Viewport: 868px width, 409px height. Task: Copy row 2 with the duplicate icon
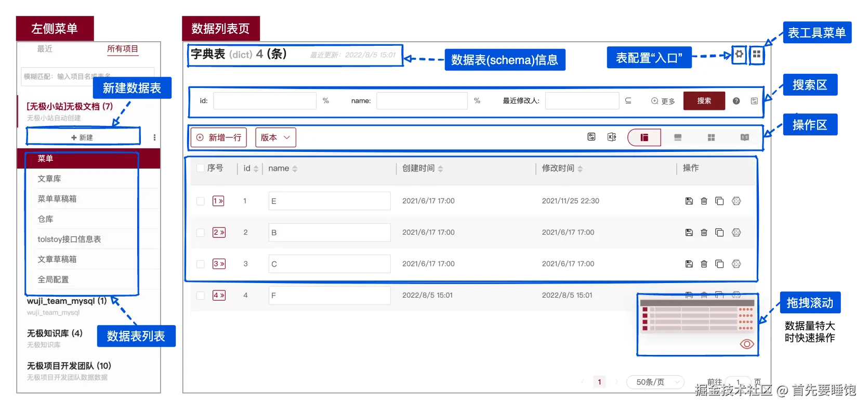coord(719,233)
